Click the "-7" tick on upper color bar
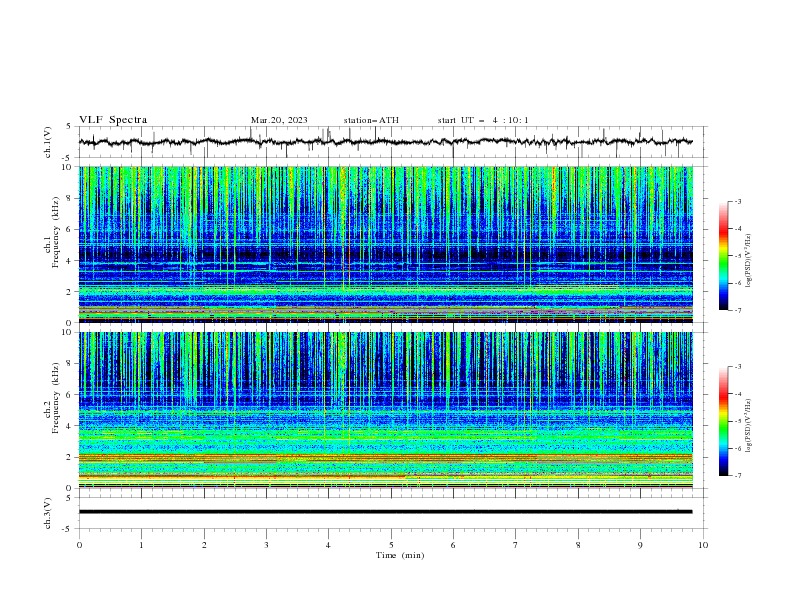The height and width of the screenshot is (612, 792). 738,311
